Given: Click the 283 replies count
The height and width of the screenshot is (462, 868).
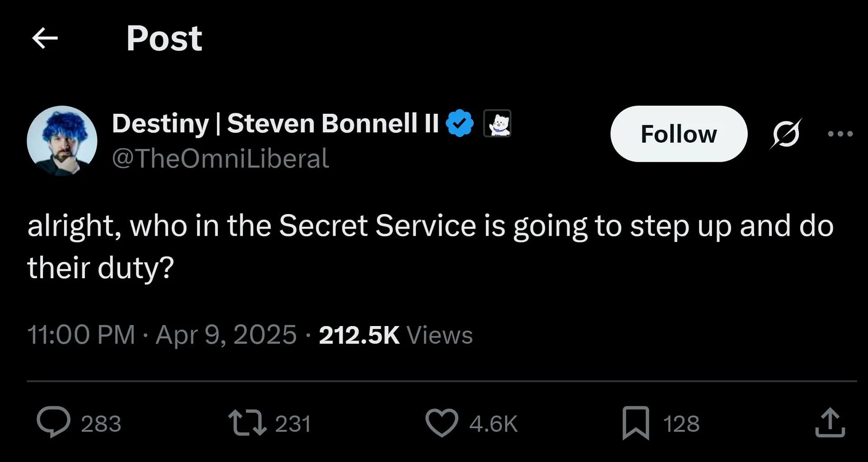Looking at the screenshot, I should tap(101, 424).
